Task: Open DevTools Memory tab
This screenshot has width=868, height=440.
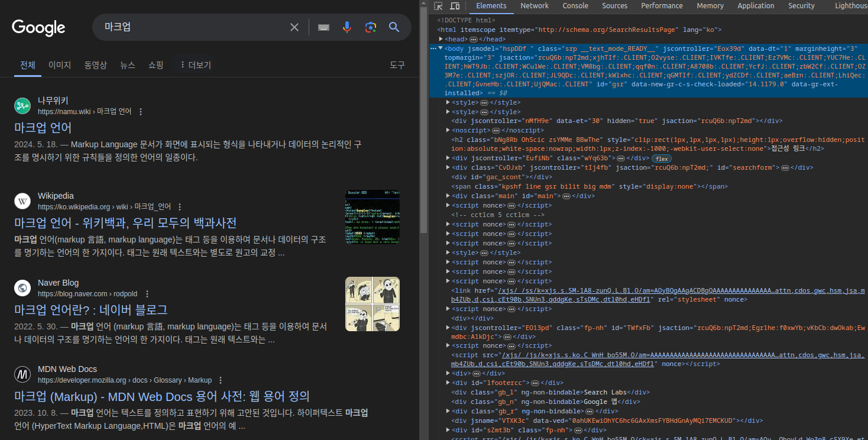Action: tap(710, 6)
